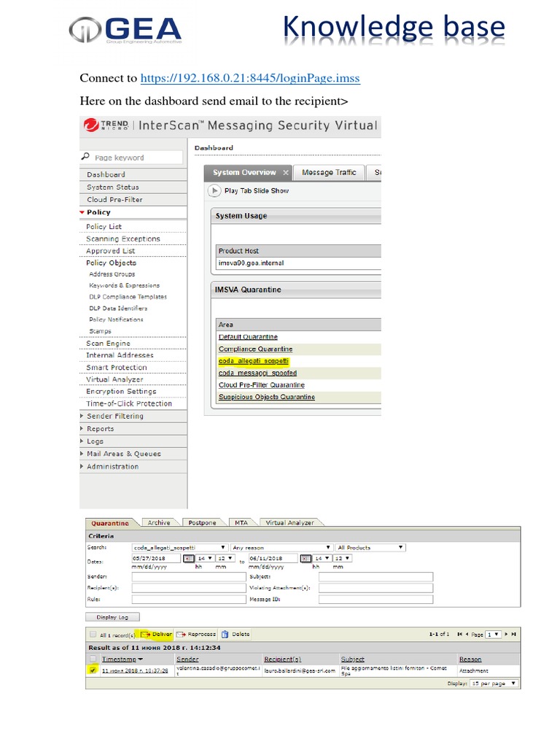Open the highlighted coda_allegati_sospetti link
The width and height of the screenshot is (560, 747).
pyautogui.click(x=253, y=361)
